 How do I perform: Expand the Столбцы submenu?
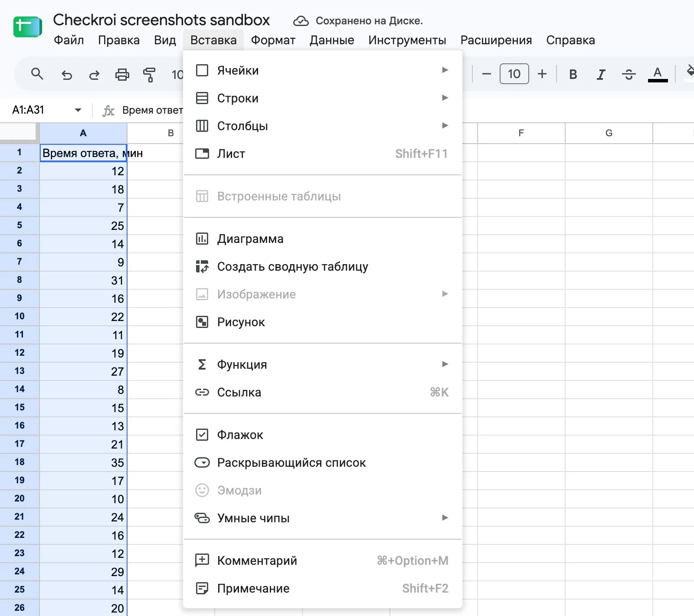point(322,126)
